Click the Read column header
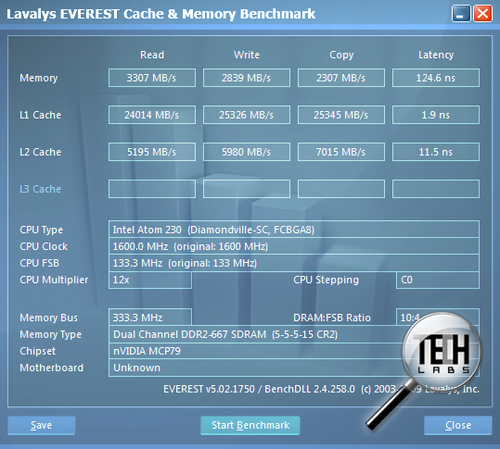Viewport: 500px width, 449px height. 152,55
